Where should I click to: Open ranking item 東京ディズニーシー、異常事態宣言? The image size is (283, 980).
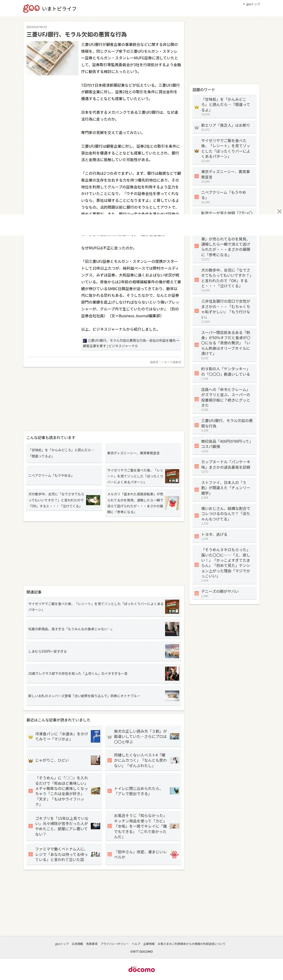click(x=224, y=176)
